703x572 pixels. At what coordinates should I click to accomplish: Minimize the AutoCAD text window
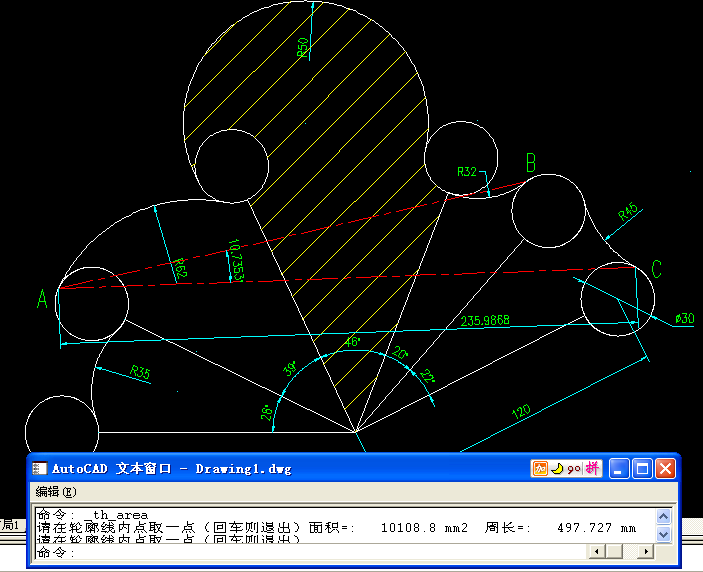[x=619, y=469]
